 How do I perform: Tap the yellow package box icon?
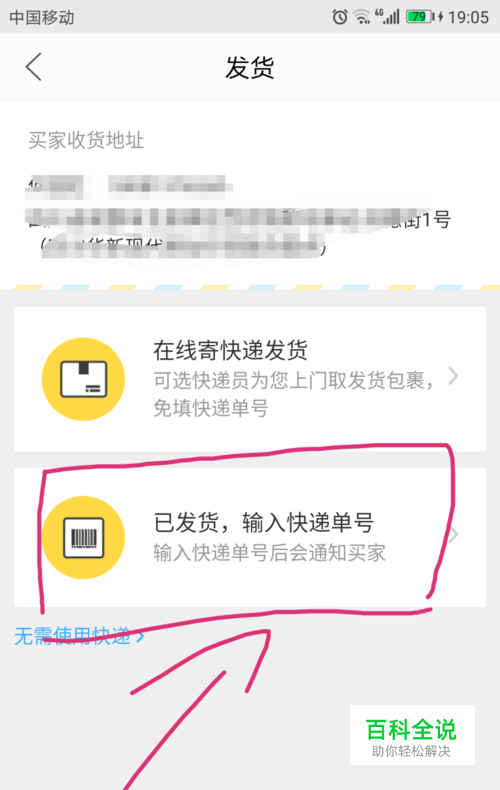(84, 379)
